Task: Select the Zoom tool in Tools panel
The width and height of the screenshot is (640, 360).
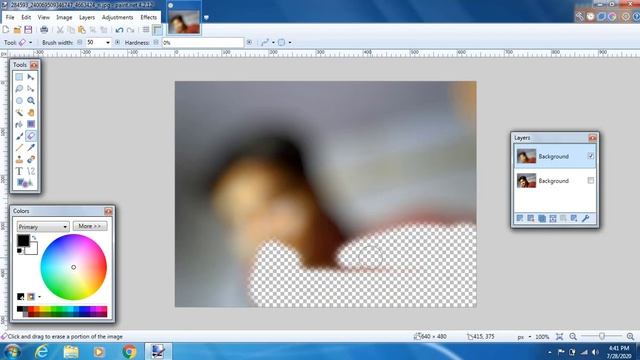Action: [31, 100]
